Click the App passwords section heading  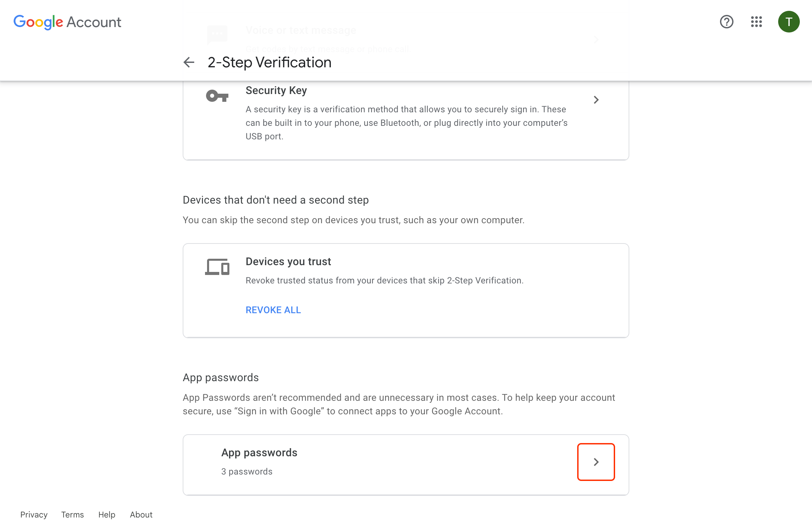pos(221,377)
